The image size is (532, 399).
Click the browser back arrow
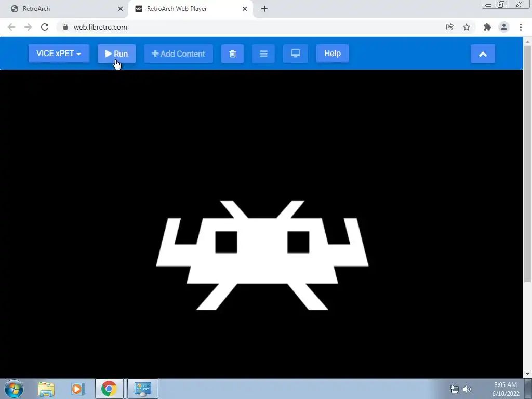[11, 27]
